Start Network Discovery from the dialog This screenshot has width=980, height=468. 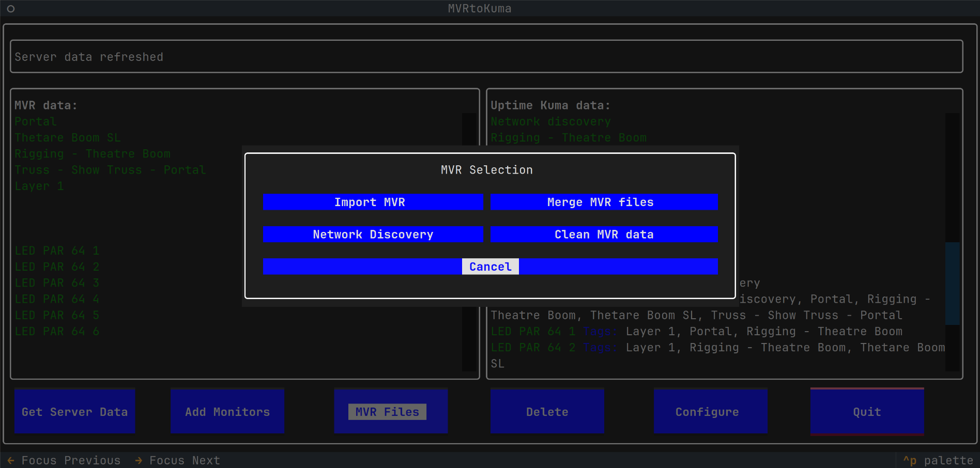pos(373,234)
